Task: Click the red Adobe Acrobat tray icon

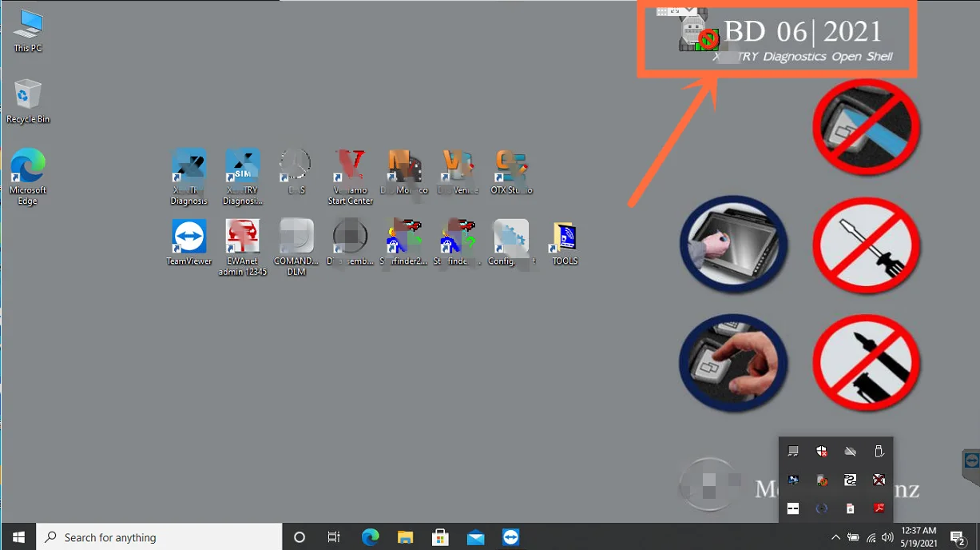Action: [879, 508]
